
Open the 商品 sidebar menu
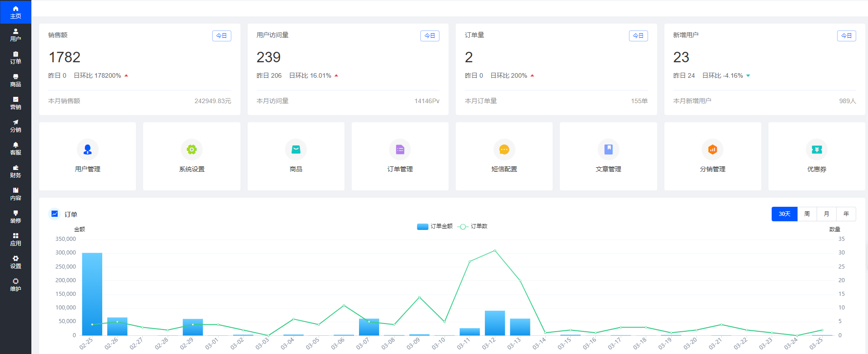point(15,80)
